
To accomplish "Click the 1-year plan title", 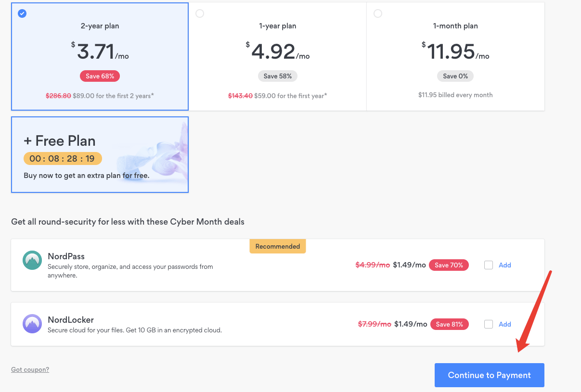I will click(x=278, y=26).
